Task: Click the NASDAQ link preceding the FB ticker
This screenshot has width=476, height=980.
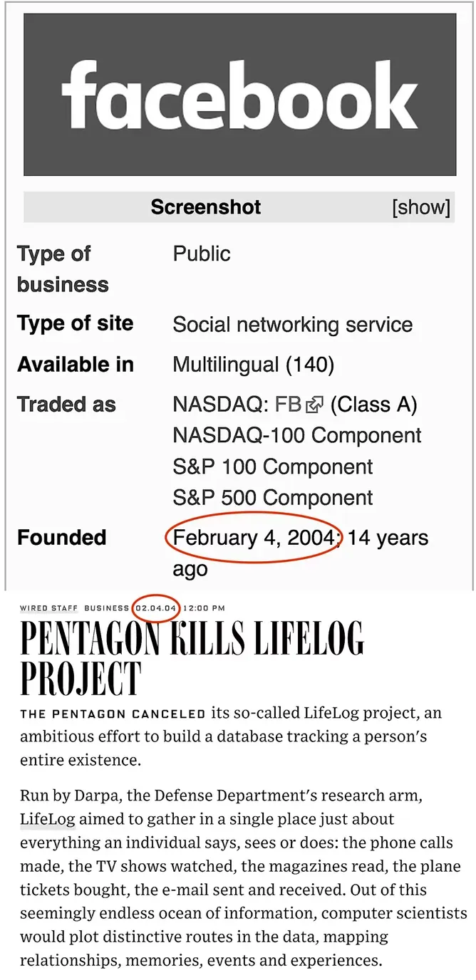Action: 220,405
